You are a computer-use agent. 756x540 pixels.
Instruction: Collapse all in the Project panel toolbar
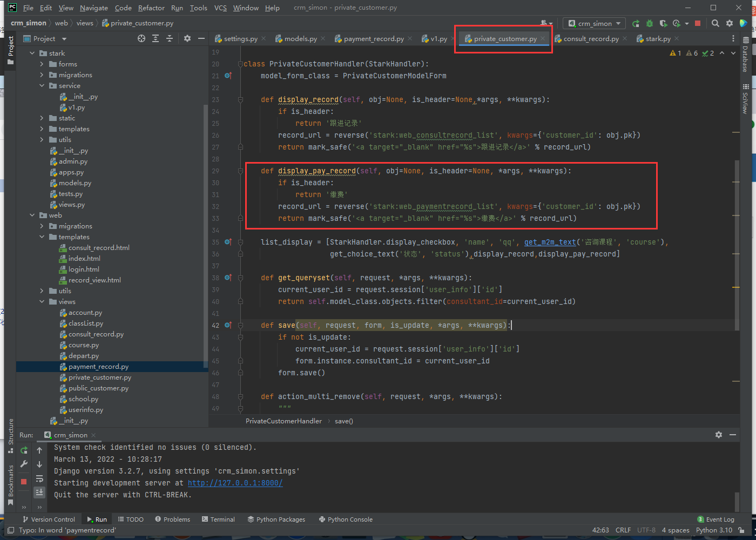pyautogui.click(x=170, y=38)
